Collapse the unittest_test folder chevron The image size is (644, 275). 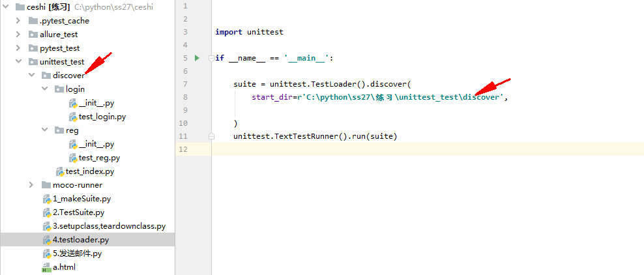[18, 61]
